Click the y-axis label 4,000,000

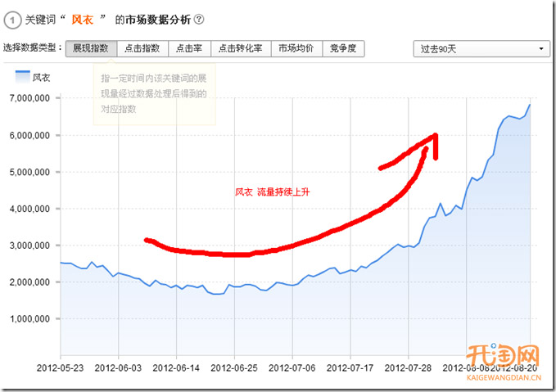29,209
